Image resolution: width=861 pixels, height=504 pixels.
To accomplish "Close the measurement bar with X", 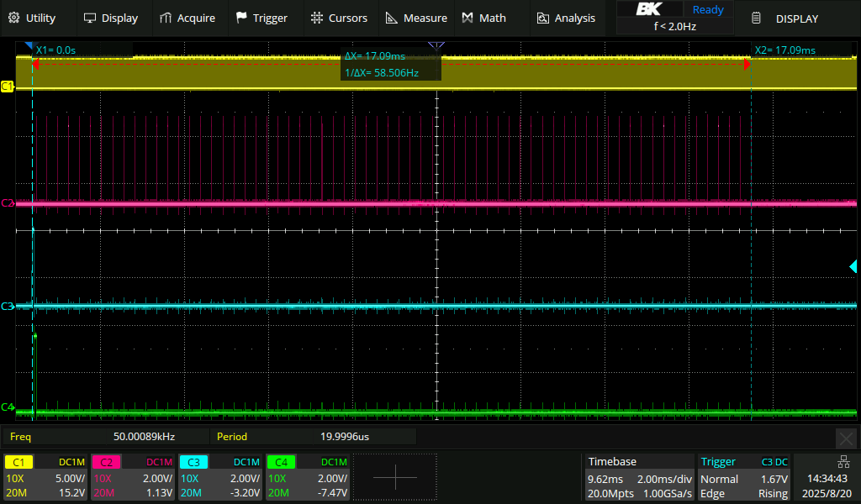I will pos(846,438).
